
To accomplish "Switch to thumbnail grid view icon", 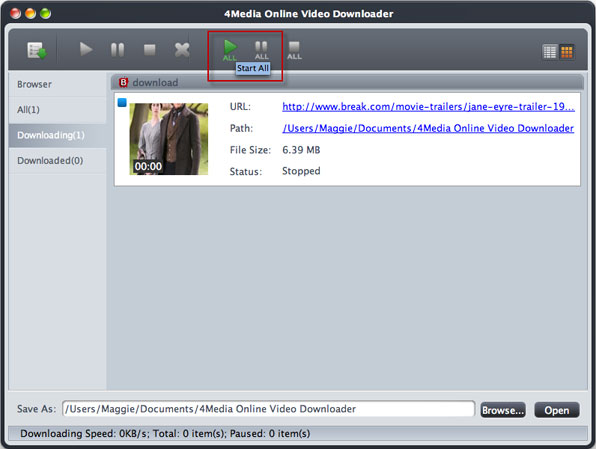I will click(567, 52).
